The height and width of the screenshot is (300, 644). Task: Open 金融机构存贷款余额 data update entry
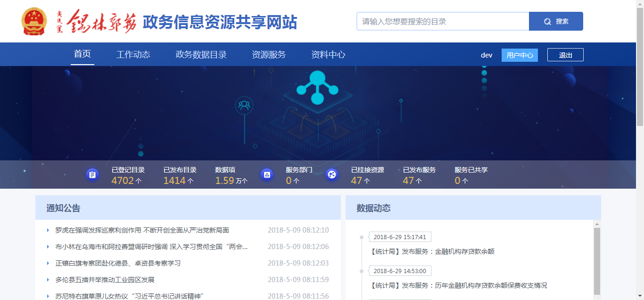click(433, 251)
